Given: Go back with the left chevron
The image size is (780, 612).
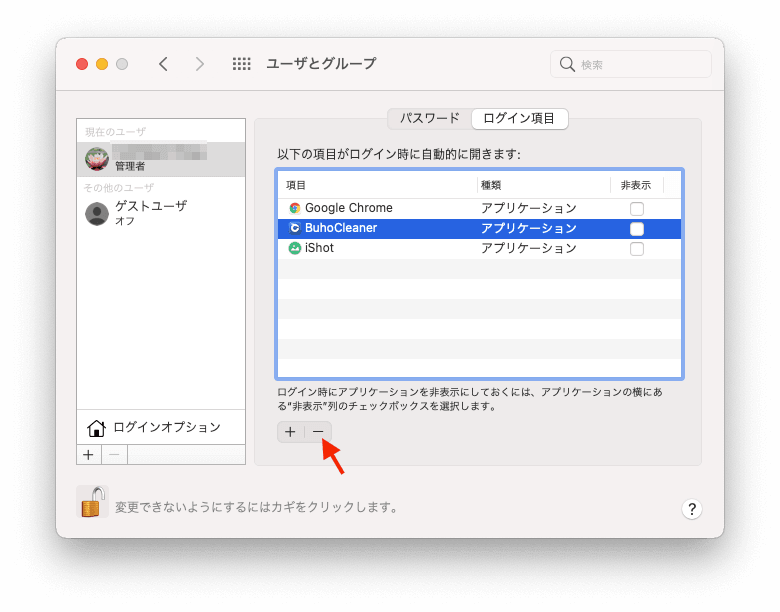Looking at the screenshot, I should (x=163, y=64).
